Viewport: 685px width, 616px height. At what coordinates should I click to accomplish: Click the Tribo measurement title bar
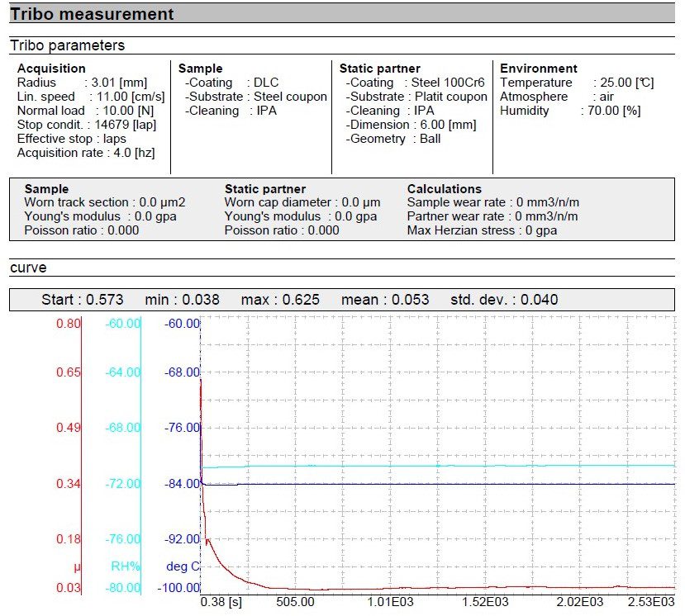click(93, 14)
